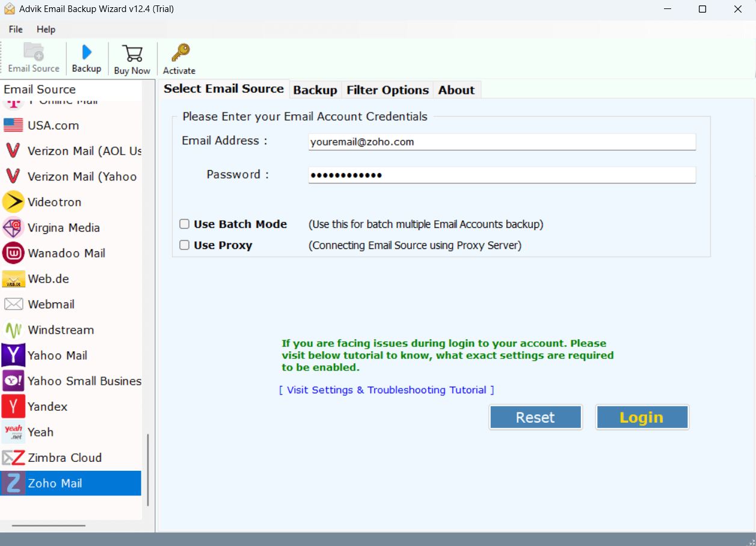Viewport: 756px width, 546px height.
Task: Select the Zimbra Cloud text entry
Action: (x=64, y=458)
